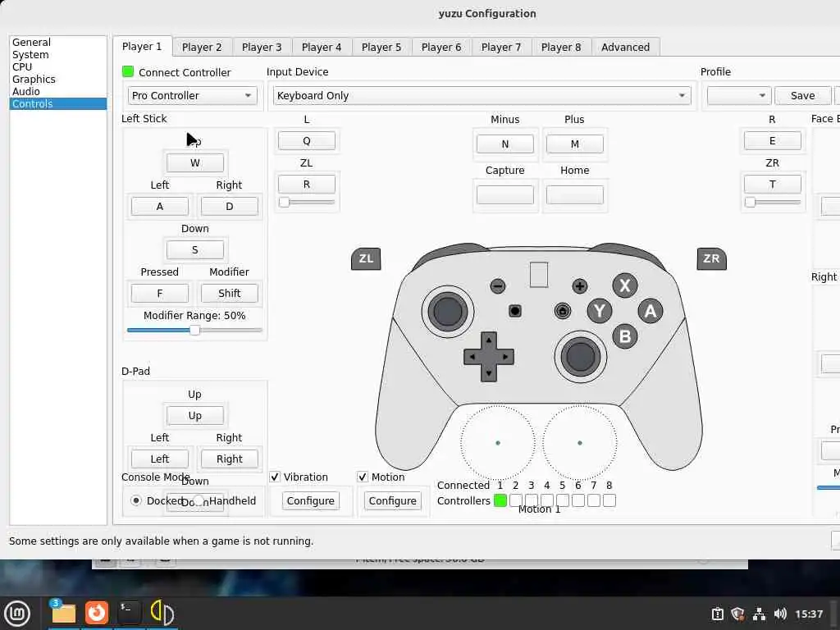Switch to the Player 5 tab

[381, 47]
